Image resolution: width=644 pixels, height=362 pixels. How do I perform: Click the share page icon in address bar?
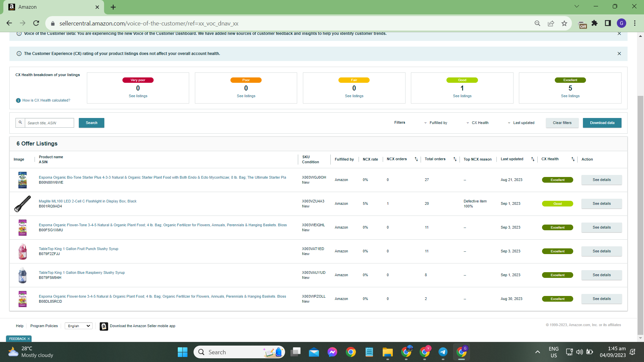[551, 23]
